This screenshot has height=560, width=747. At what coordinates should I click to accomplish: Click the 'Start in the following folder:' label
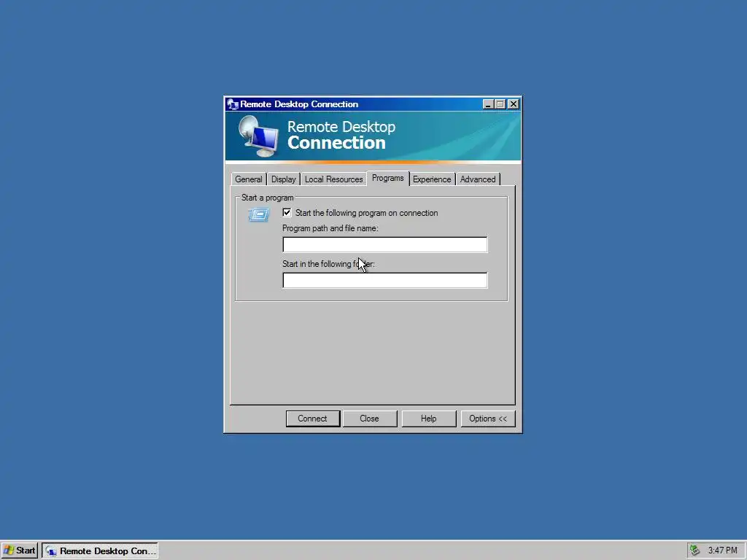(x=328, y=264)
